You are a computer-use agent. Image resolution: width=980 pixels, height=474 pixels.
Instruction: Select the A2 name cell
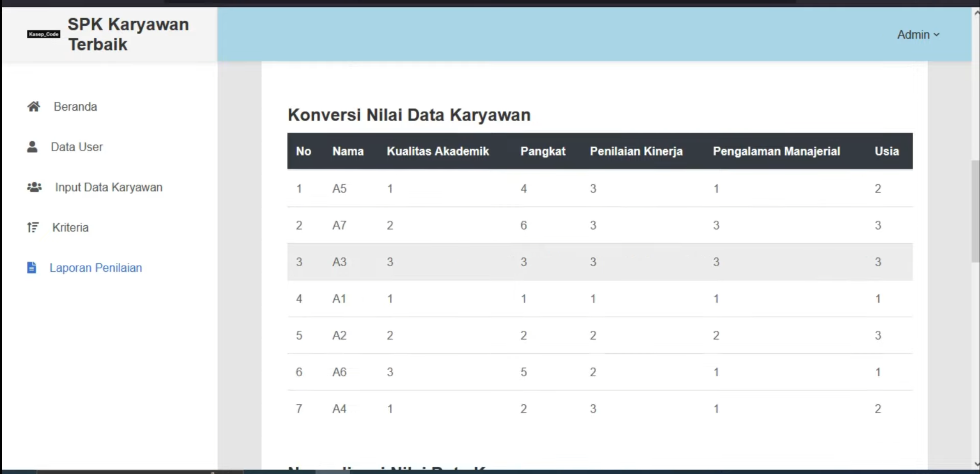(x=339, y=336)
